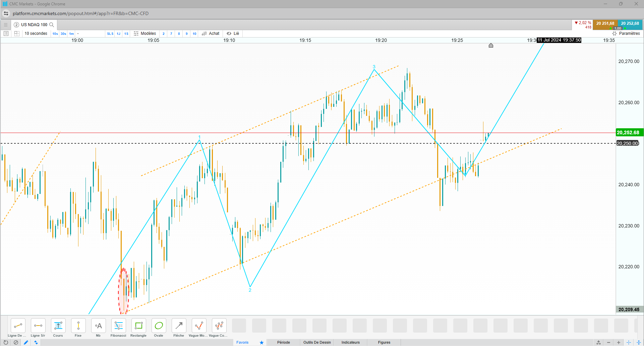Open the Paramètres settings menu

(x=626, y=33)
